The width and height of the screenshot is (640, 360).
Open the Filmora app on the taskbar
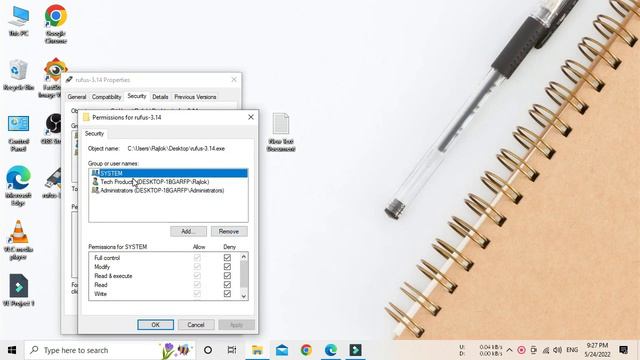coord(355,350)
